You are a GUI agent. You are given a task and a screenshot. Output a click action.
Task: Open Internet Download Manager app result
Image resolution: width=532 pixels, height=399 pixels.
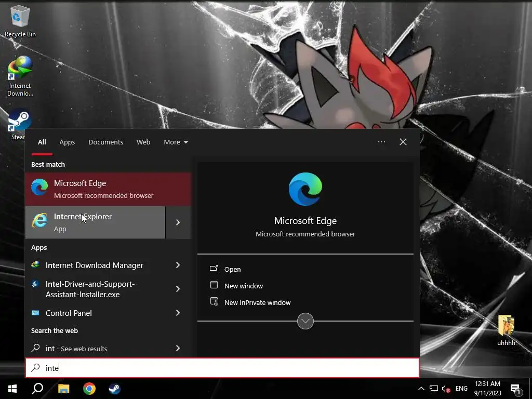[x=95, y=265]
